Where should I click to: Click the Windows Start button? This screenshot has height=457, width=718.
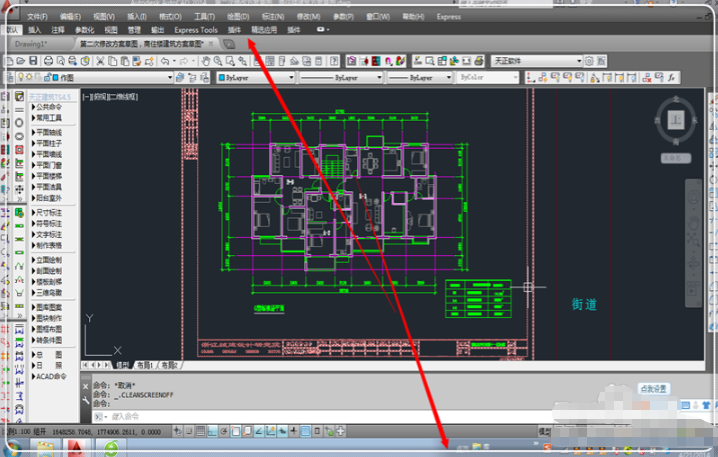12,446
